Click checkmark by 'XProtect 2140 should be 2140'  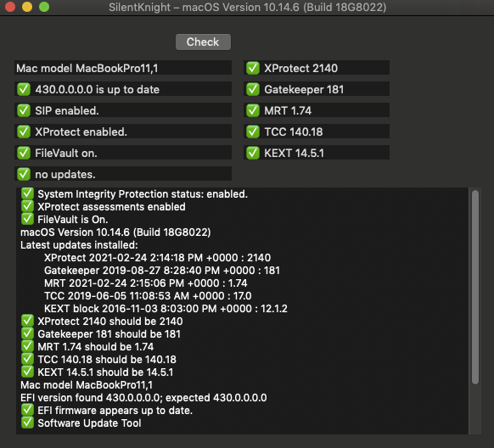coord(27,321)
